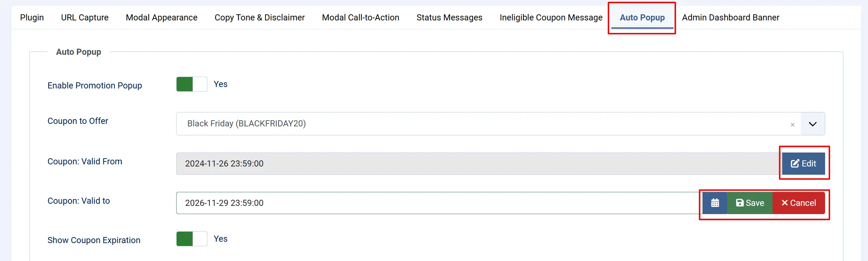Toggle Enable Promotion Popup switch
The width and height of the screenshot is (868, 261).
[192, 84]
